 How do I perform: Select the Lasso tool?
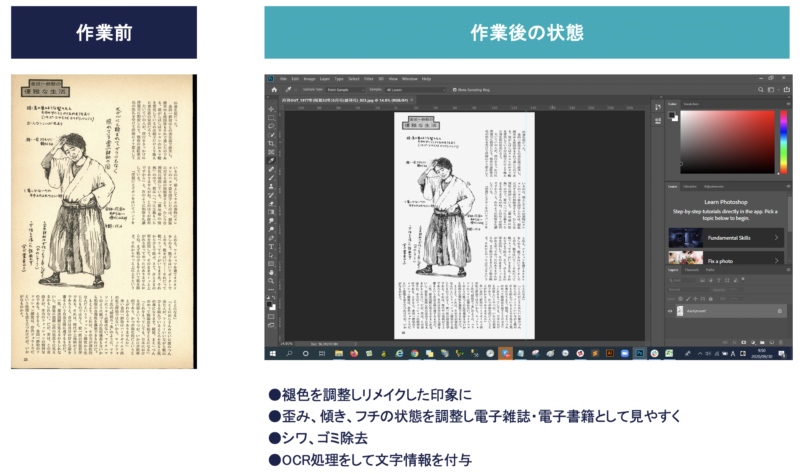271,127
